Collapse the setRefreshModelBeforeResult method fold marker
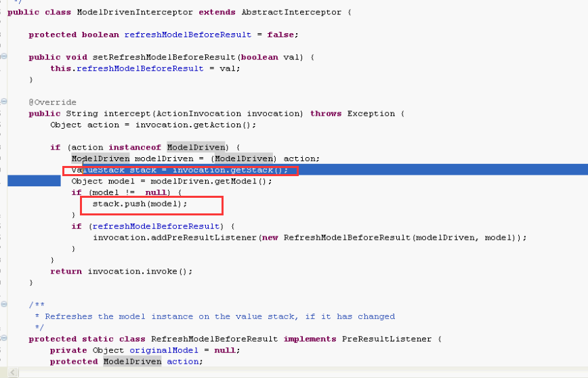The width and height of the screenshot is (588, 378). [x=4, y=57]
